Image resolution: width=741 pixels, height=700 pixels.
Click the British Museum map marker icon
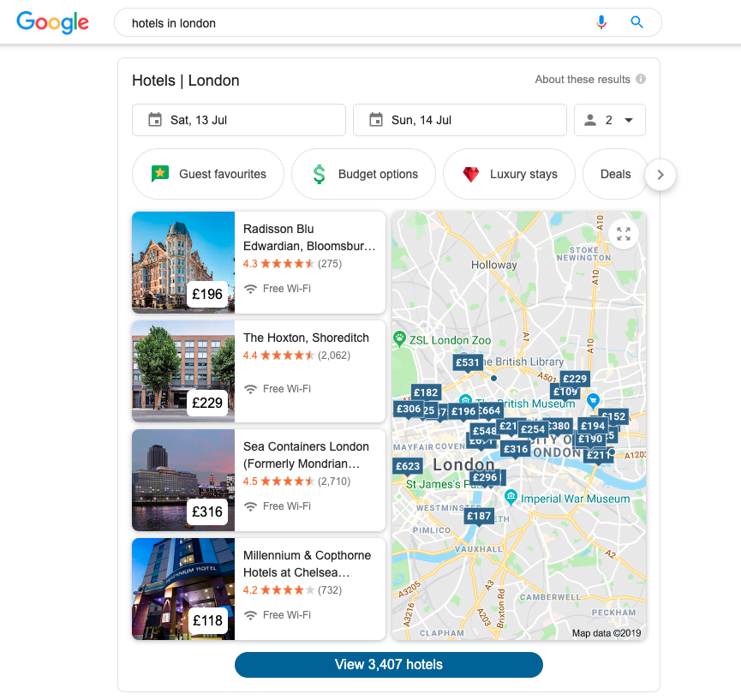click(465, 399)
